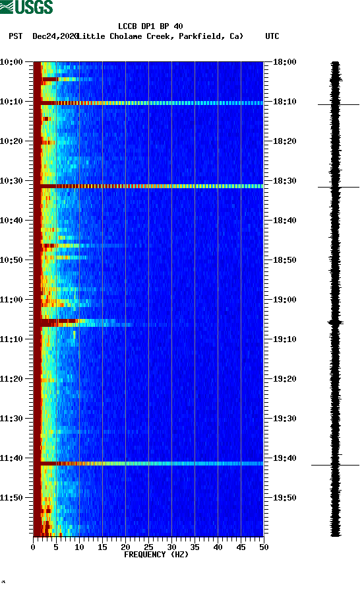
Task: Click the 20 Hz tick label
Action: pyautogui.click(x=125, y=547)
